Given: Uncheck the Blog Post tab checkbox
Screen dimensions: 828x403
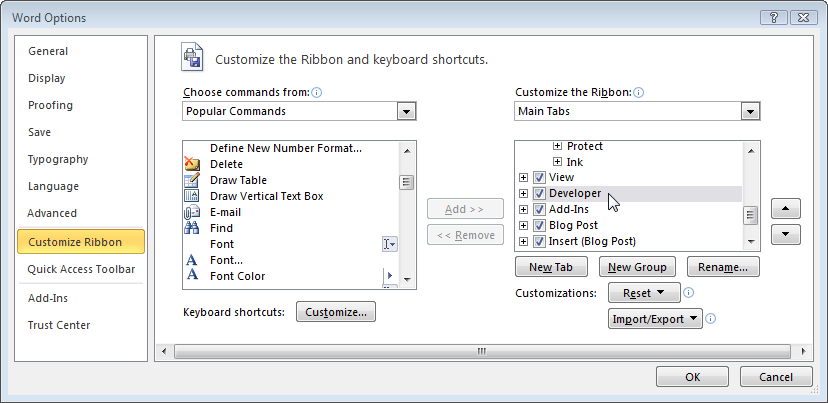Looking at the screenshot, I should click(539, 225).
